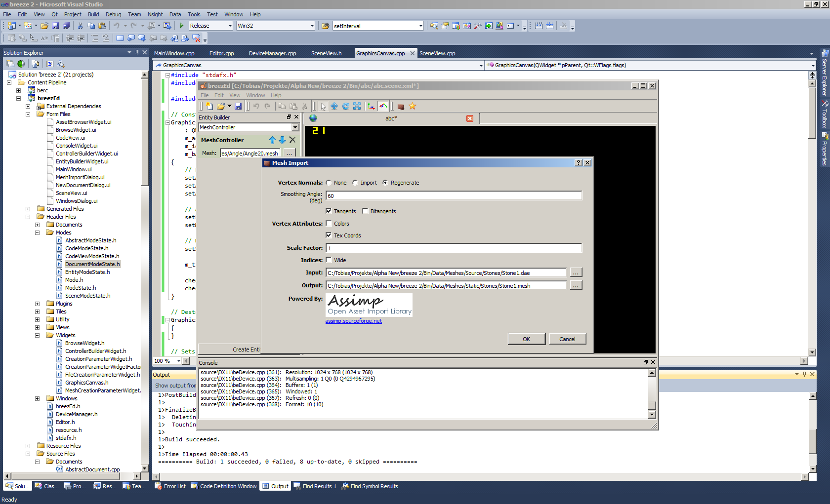Enable Wide indices checkbox
Image resolution: width=830 pixels, height=504 pixels.
coord(329,260)
